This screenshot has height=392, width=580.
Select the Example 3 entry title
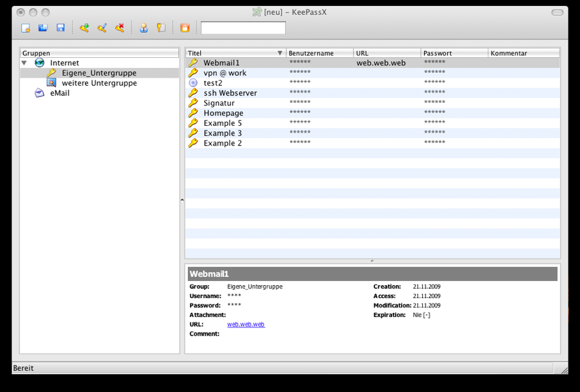(x=223, y=133)
